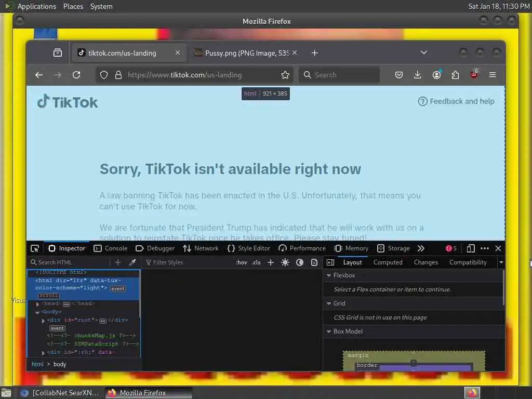Viewport: 532px width, 399px height.
Task: Open the Downloads arrow icon
Action: [418, 75]
